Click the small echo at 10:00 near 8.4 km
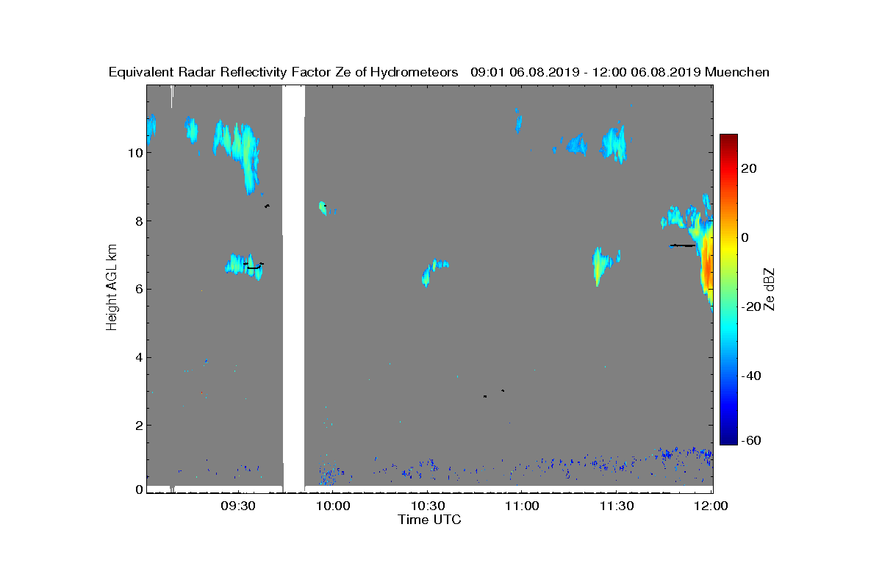 pyautogui.click(x=323, y=208)
